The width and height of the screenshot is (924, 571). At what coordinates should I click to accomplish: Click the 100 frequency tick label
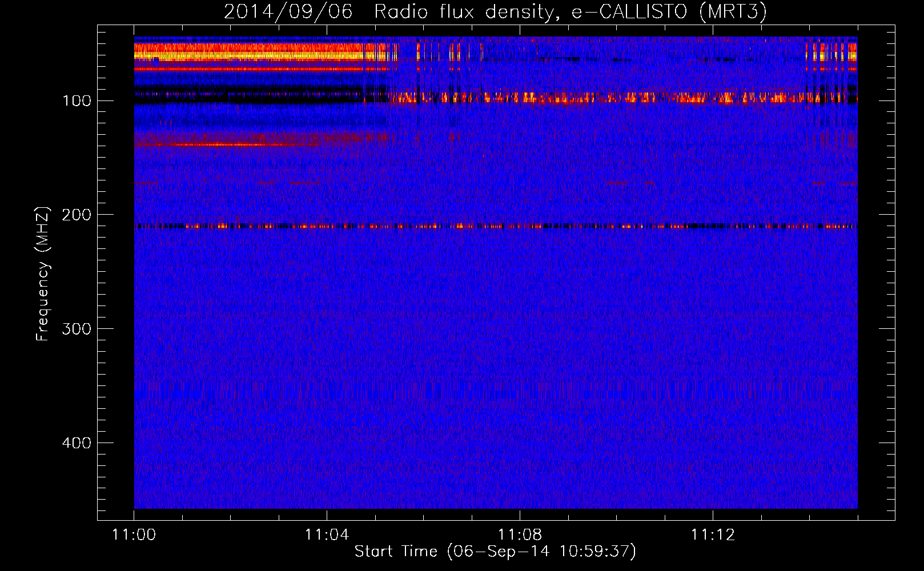(77, 101)
